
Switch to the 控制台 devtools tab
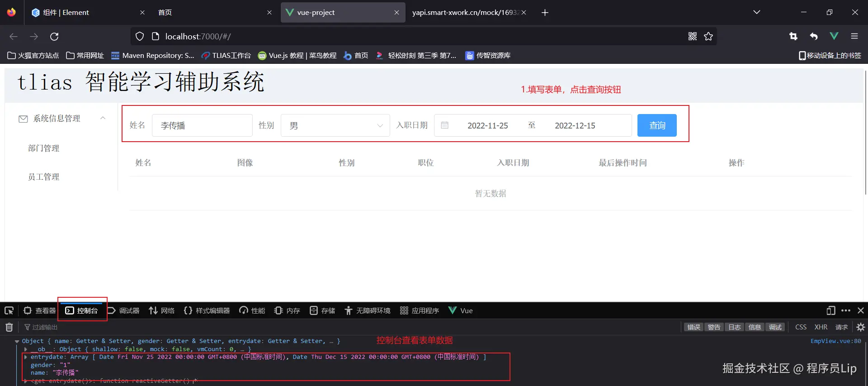(x=82, y=310)
